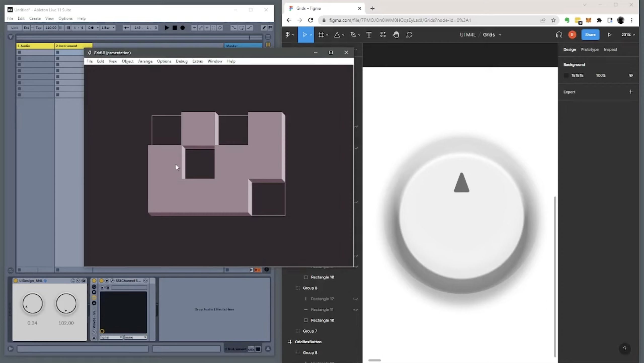Select the Text tool in Figma toolbar
The image size is (644, 363).
(369, 34)
